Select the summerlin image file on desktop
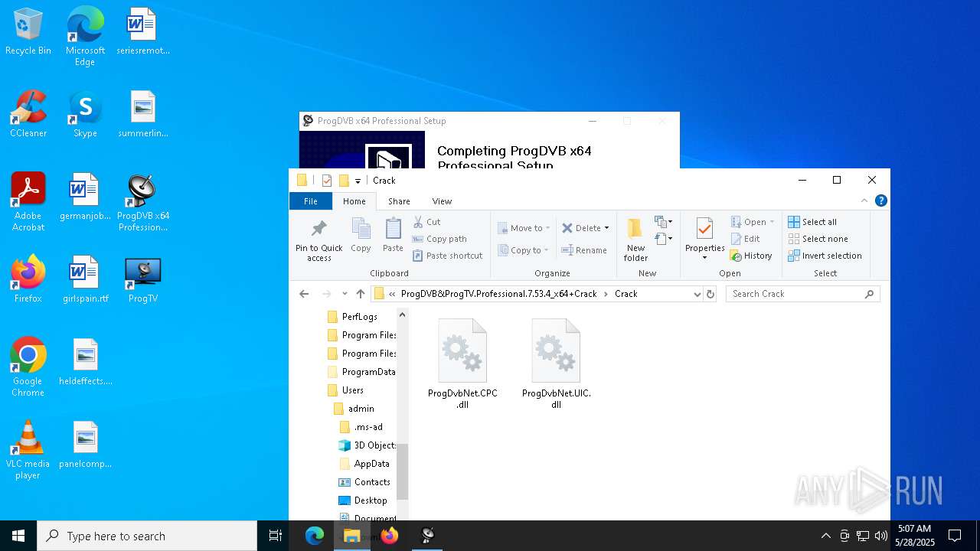Viewport: 980px width, 551px height. 143,115
